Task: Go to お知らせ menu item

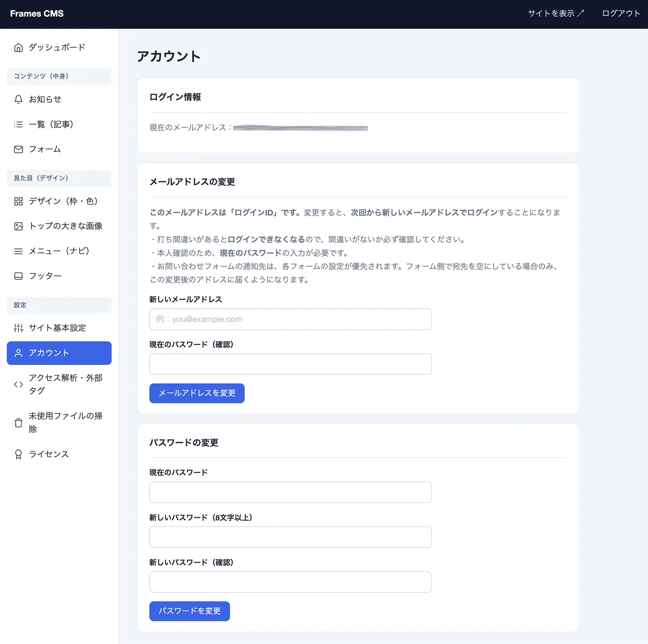Action: coord(59,99)
